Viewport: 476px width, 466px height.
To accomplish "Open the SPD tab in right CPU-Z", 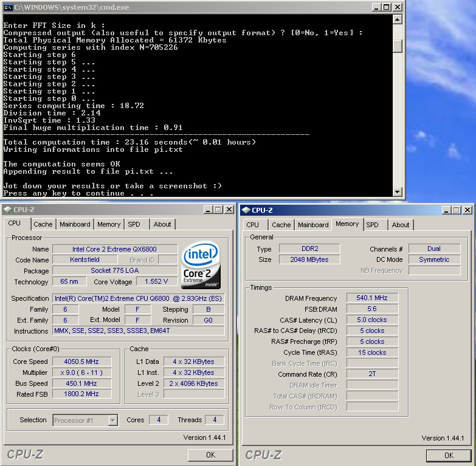I will click(372, 225).
